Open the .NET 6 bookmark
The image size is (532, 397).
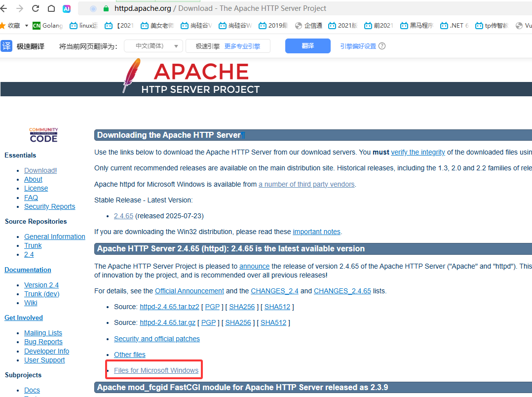(x=455, y=26)
